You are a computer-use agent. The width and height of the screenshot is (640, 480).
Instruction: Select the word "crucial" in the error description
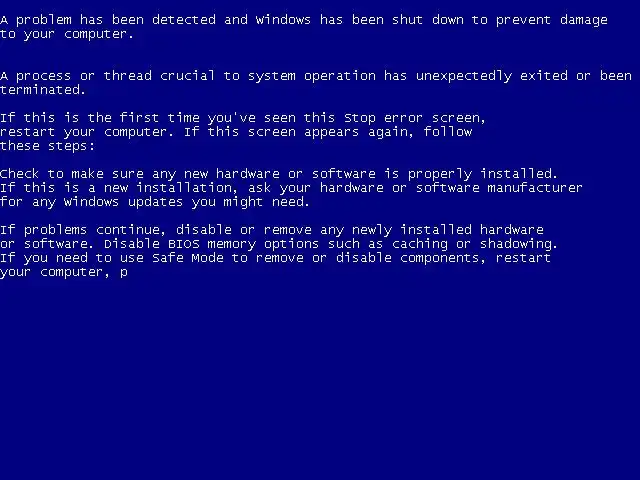point(187,76)
